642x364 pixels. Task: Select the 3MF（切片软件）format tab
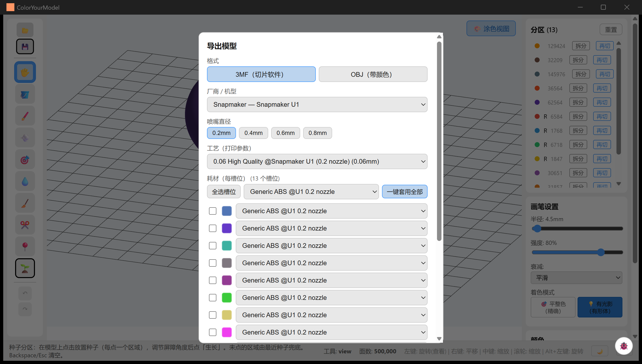click(261, 74)
